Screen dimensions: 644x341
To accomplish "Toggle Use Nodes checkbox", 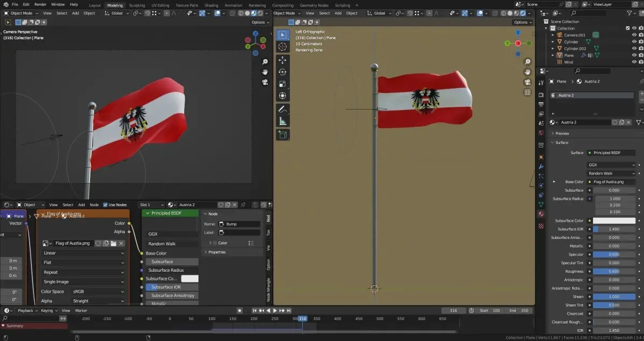I will [x=105, y=205].
